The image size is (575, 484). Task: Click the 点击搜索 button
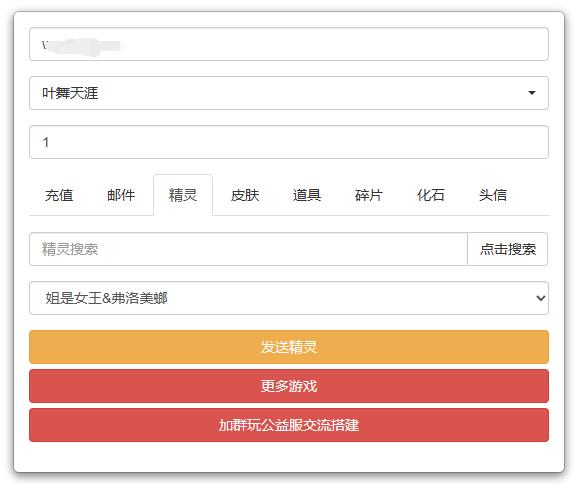point(508,249)
